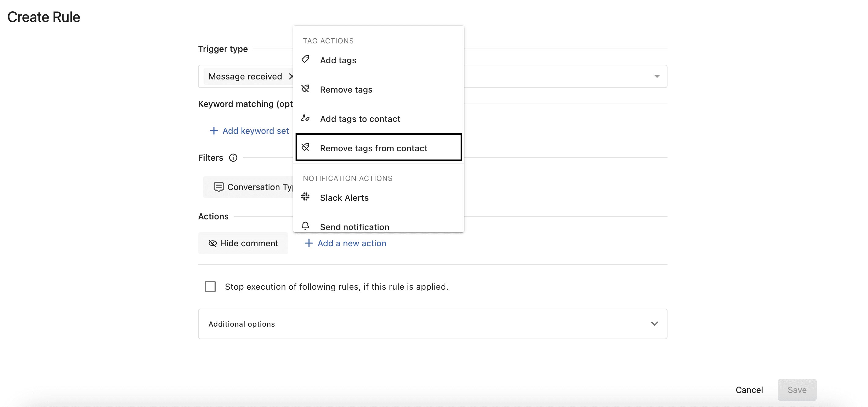Expand the Additional options section

(x=654, y=324)
